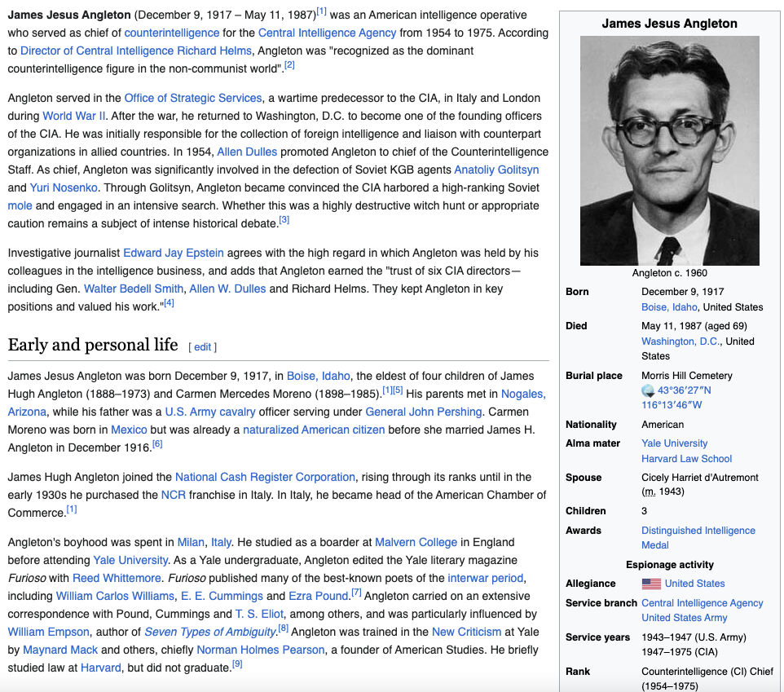Viewport: 784px width, 692px height.
Task: Open the Milan link
Action: pos(191,543)
